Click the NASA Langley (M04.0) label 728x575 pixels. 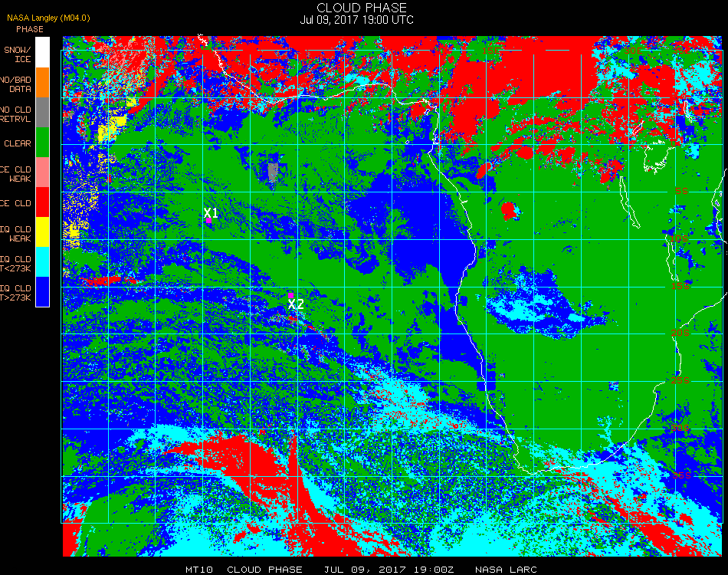tap(48, 18)
